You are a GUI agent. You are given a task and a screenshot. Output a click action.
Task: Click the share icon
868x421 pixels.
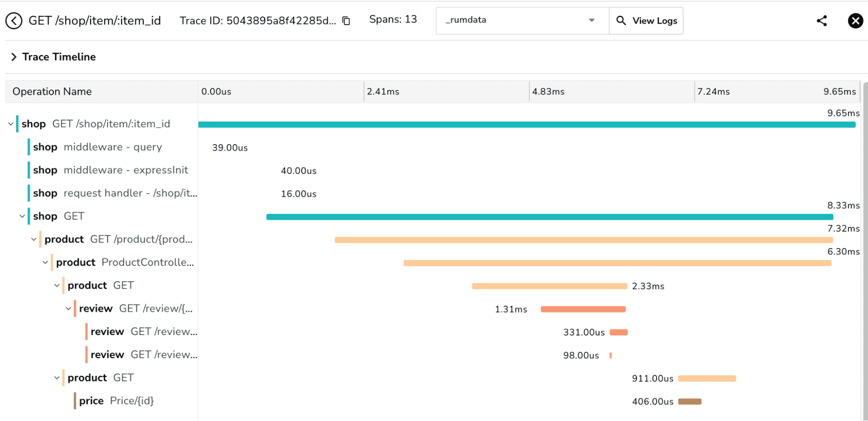[x=822, y=21]
